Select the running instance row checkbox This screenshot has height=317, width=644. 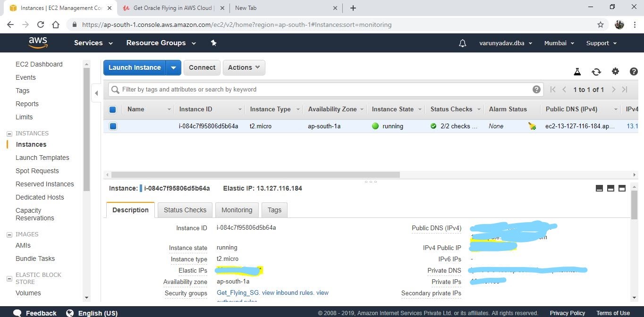coord(112,126)
